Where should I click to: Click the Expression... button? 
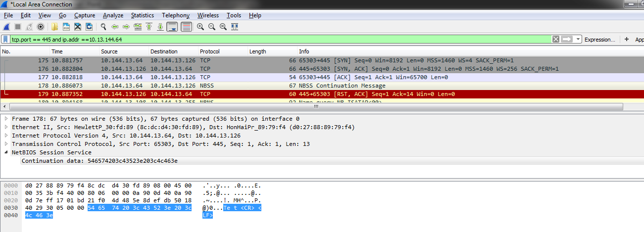[x=599, y=40]
